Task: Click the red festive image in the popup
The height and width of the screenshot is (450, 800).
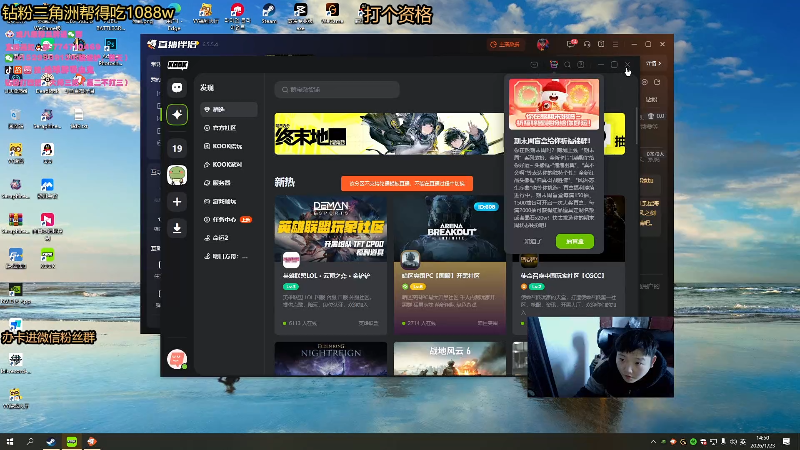Action: (554, 104)
